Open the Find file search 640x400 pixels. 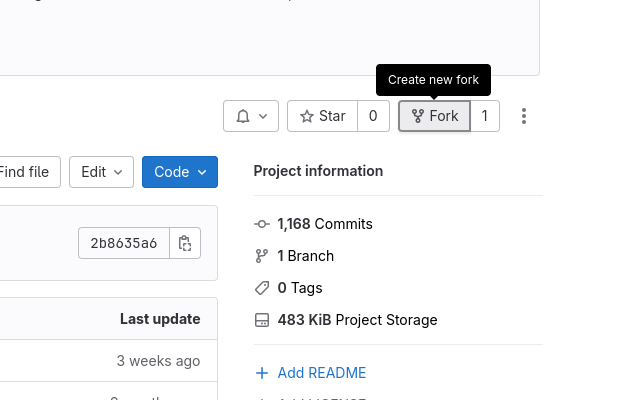pos(27,172)
